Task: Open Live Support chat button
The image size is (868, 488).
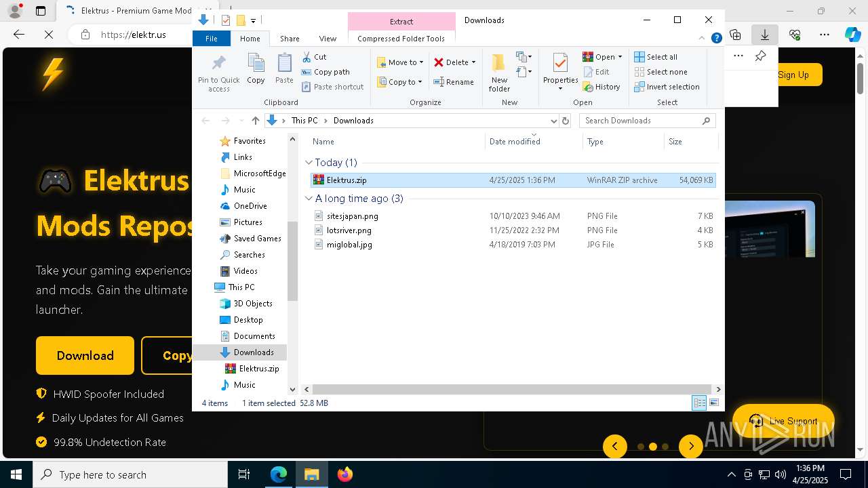Action: 783,421
